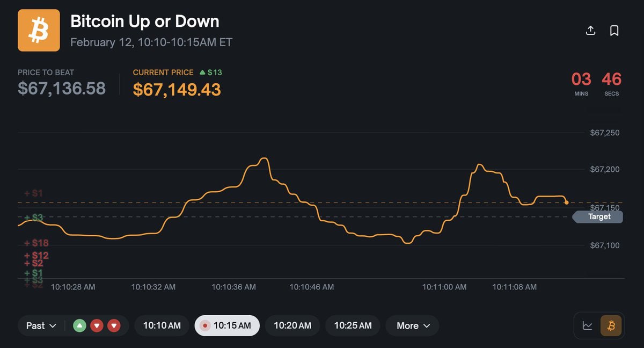Image resolution: width=644 pixels, height=348 pixels.
Task: Click the countdown timer minutes
Action: point(581,79)
